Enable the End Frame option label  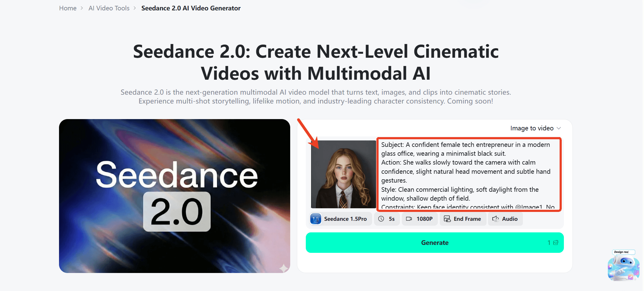point(467,219)
